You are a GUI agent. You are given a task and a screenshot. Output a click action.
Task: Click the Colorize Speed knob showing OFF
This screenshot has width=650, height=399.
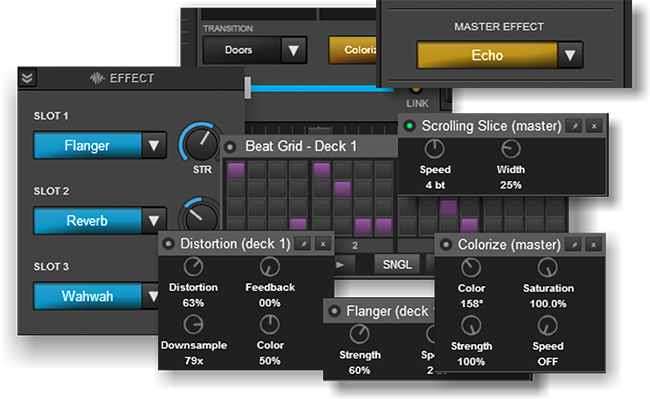point(548,325)
